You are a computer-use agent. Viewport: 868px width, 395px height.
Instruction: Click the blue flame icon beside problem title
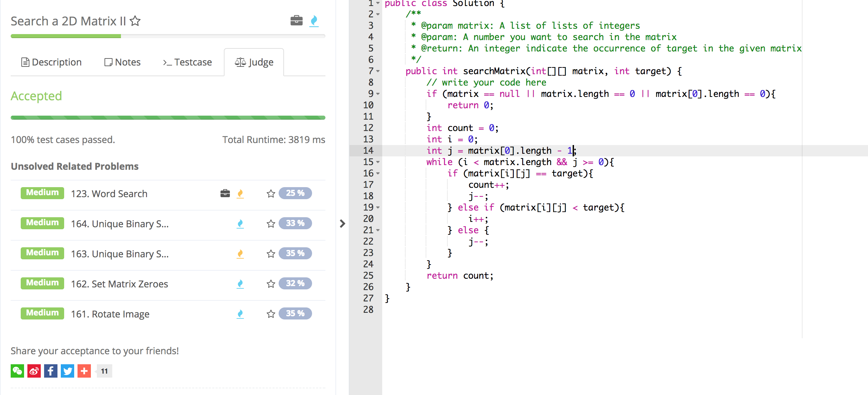[x=314, y=21]
